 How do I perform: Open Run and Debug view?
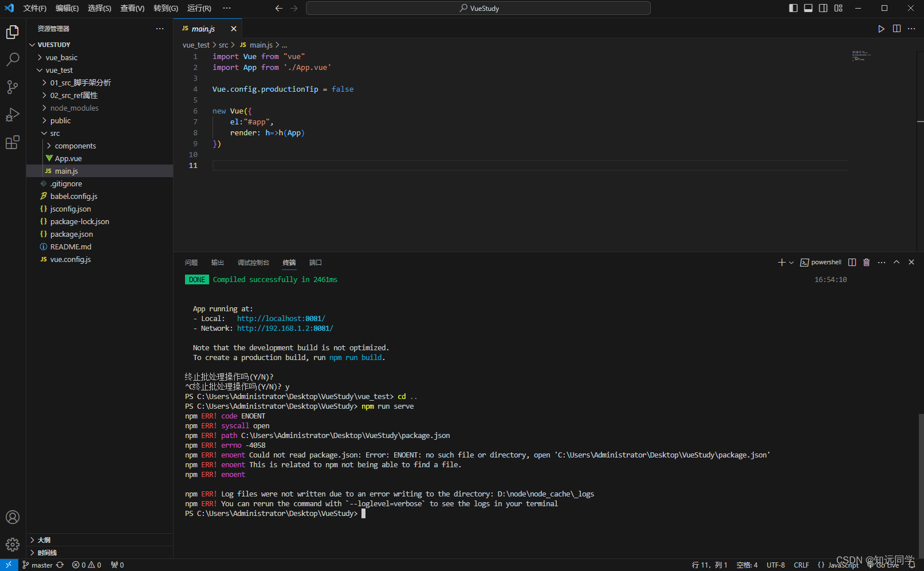tap(13, 115)
